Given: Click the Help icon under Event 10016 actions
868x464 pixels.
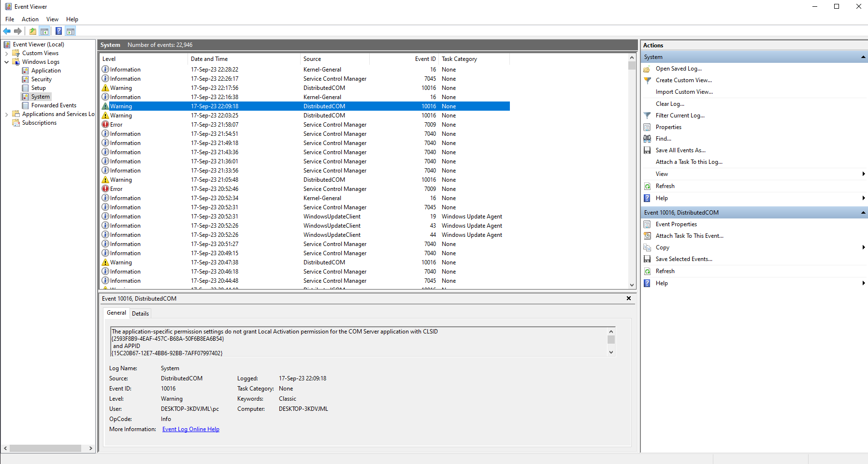Looking at the screenshot, I should [647, 283].
